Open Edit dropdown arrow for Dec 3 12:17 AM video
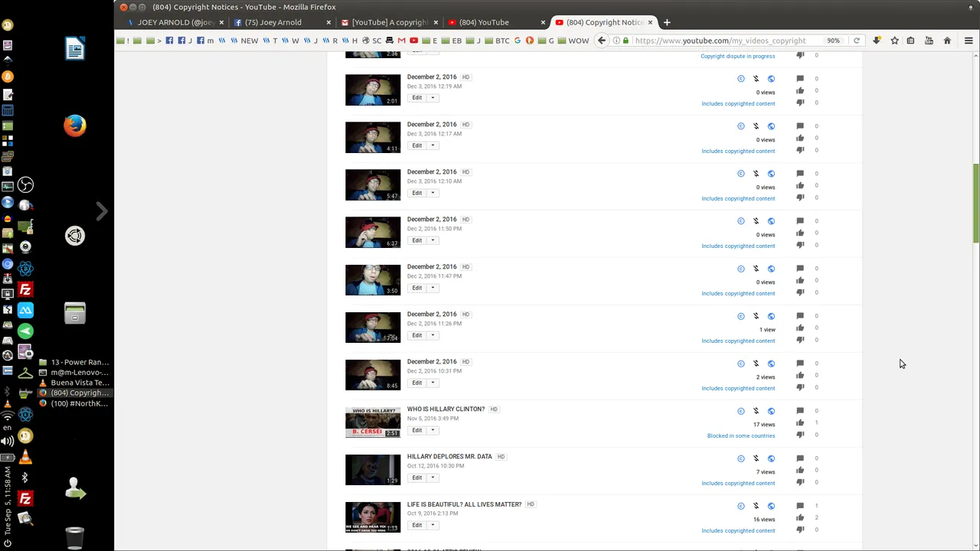The height and width of the screenshot is (551, 980). 433,145
